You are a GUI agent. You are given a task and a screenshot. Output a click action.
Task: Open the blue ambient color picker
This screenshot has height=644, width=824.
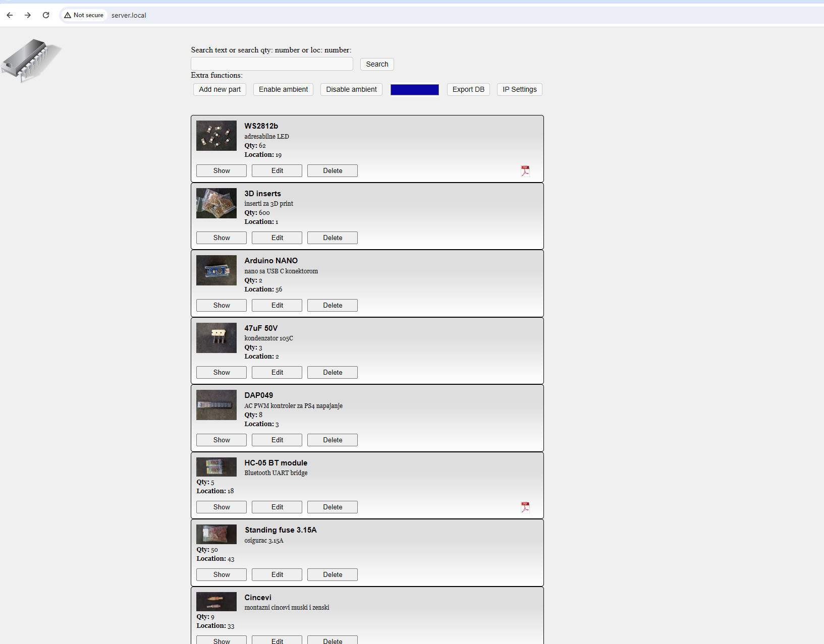click(x=415, y=90)
